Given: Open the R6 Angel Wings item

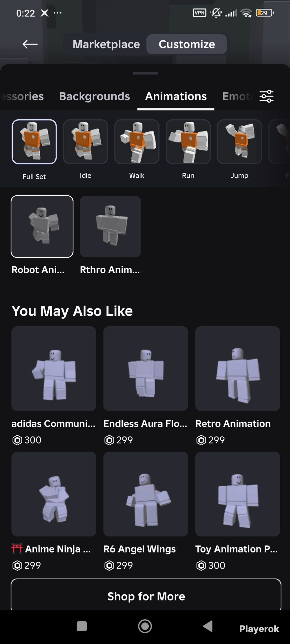Looking at the screenshot, I should click(x=146, y=494).
